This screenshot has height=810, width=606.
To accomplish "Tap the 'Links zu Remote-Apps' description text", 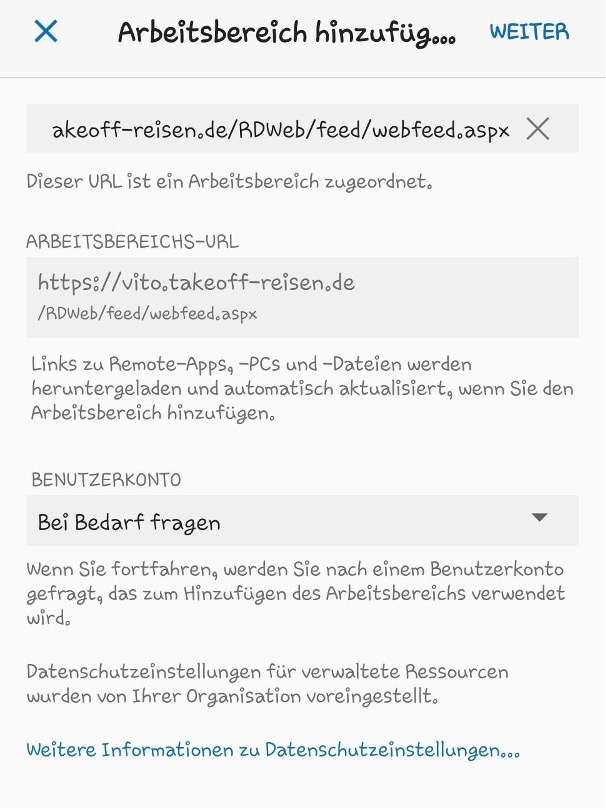I will (x=302, y=388).
